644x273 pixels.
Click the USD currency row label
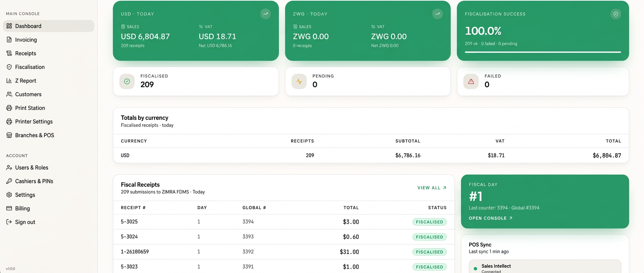(x=125, y=156)
